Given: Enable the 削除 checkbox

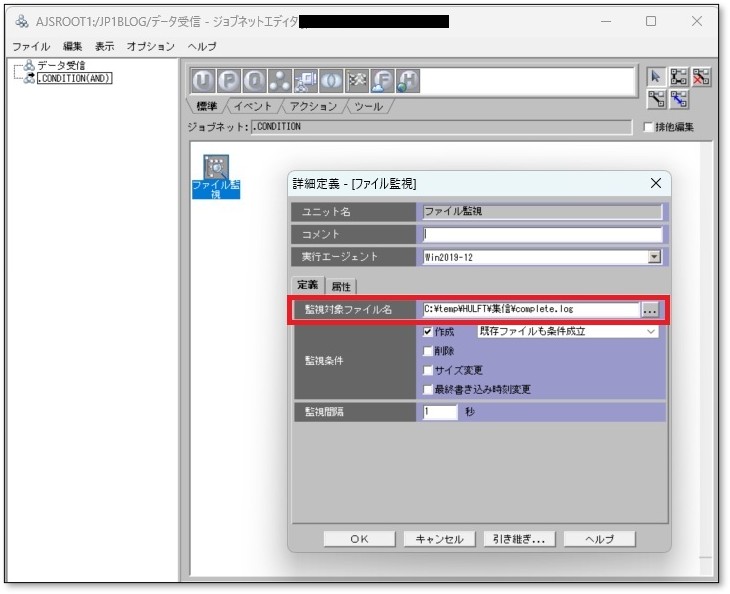Looking at the screenshot, I should click(x=429, y=351).
